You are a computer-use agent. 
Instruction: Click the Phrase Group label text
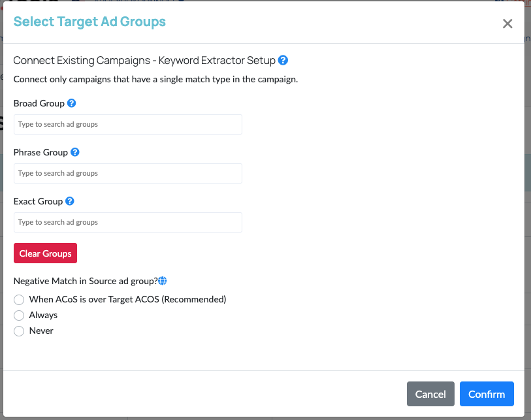click(40, 152)
